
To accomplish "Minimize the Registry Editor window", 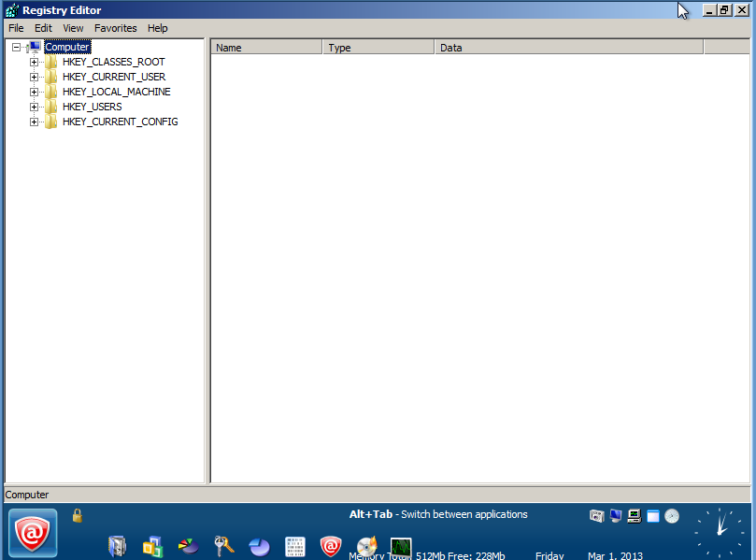I will [x=708, y=10].
